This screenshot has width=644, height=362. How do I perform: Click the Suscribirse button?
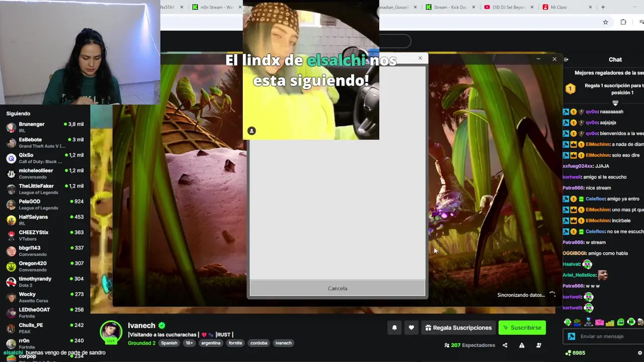click(x=522, y=328)
